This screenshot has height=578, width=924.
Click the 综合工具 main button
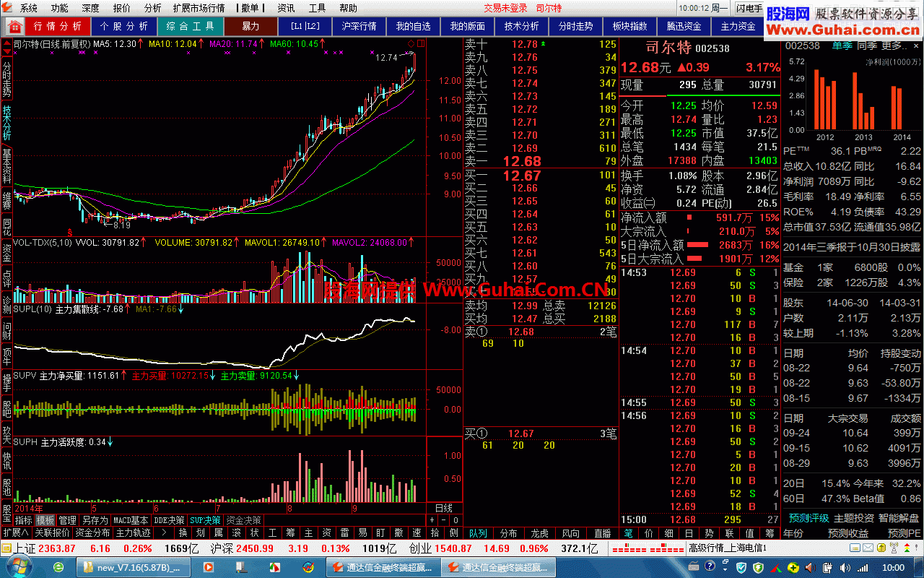(x=191, y=26)
